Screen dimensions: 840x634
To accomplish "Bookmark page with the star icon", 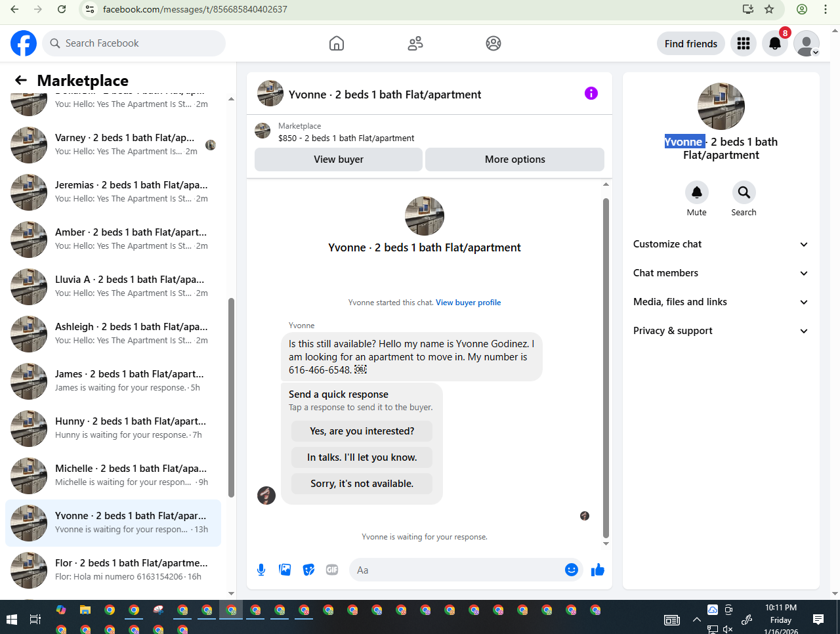I will pos(769,9).
